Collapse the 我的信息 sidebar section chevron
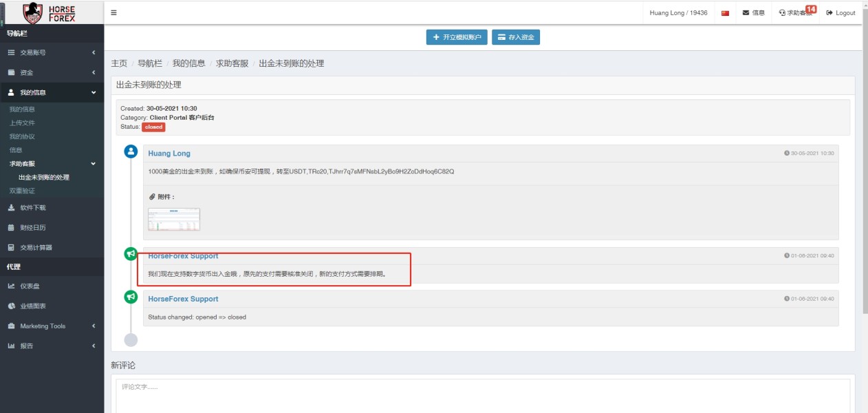This screenshot has height=413, width=868. click(94, 92)
